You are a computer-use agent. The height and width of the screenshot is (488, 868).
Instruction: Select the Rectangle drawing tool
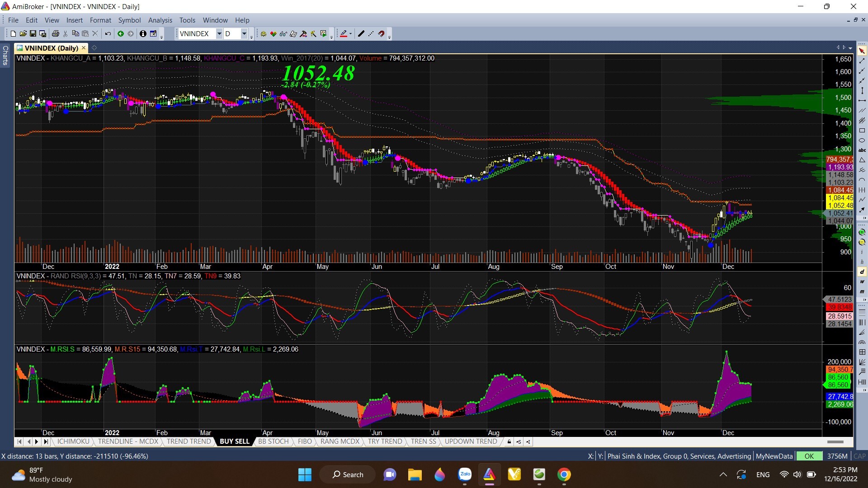(862, 130)
